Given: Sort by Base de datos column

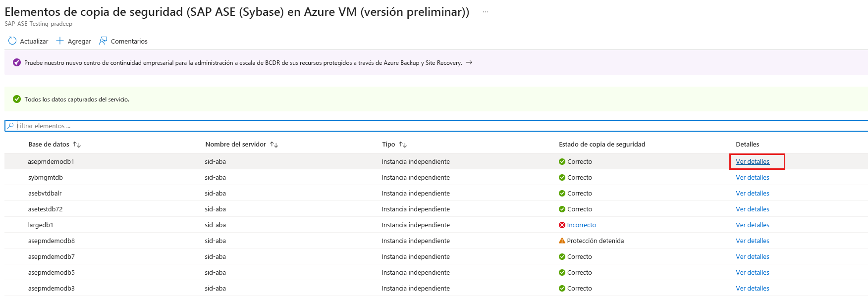Looking at the screenshot, I should tap(77, 145).
